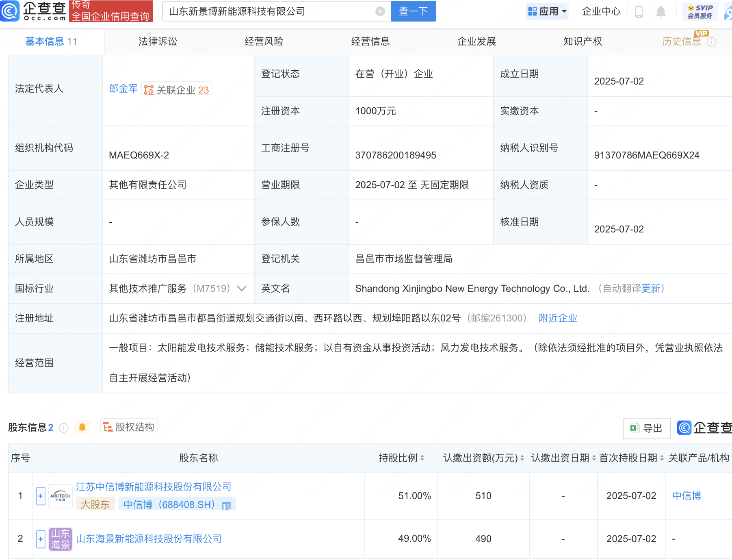732x560 pixels.
Task: Open notifications via the bell icon
Action: click(661, 11)
